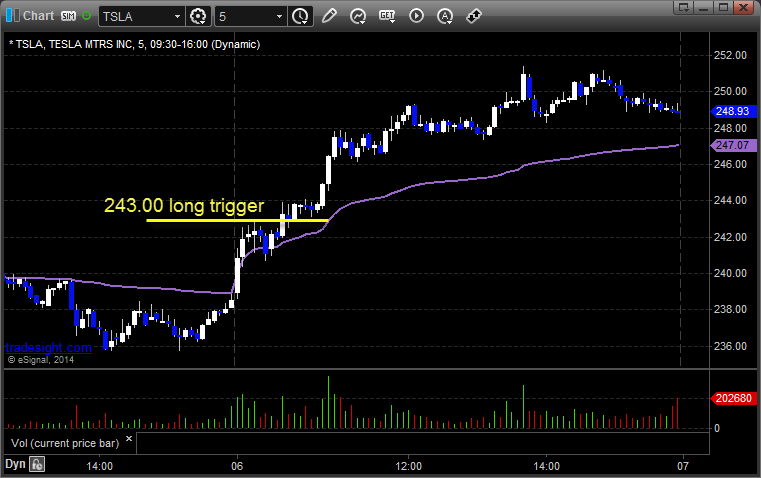Open the circled A alerts menu
This screenshot has height=478, width=761.
(x=445, y=16)
